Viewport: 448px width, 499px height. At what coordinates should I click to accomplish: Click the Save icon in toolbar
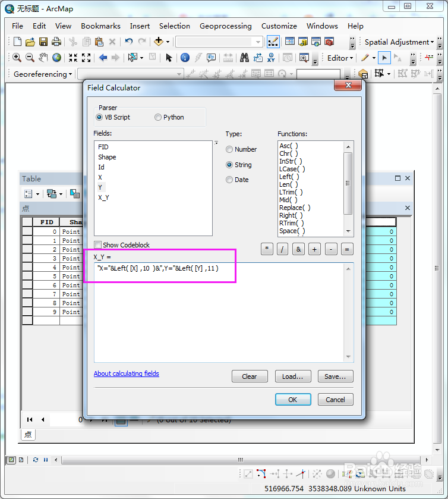(43, 42)
